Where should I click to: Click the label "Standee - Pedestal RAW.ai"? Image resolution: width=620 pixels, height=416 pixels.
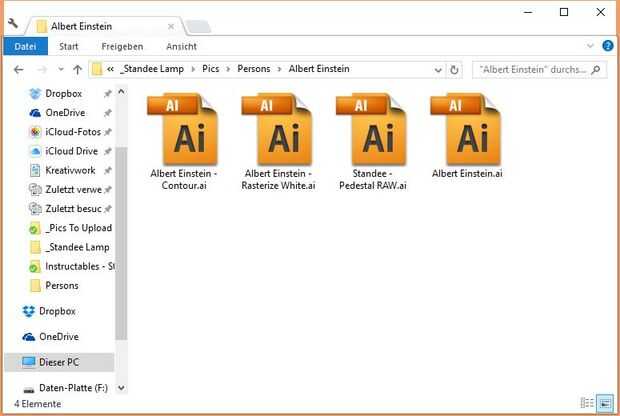pos(372,180)
